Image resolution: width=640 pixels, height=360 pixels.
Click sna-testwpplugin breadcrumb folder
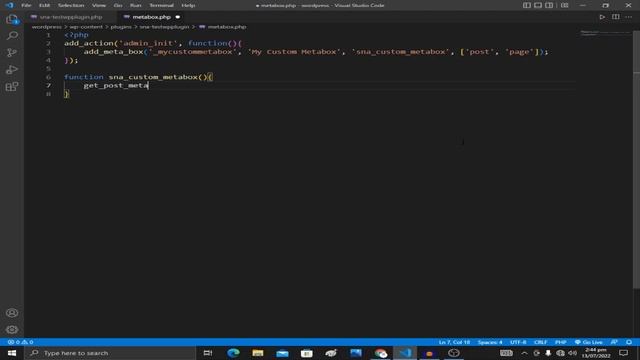pyautogui.click(x=164, y=27)
